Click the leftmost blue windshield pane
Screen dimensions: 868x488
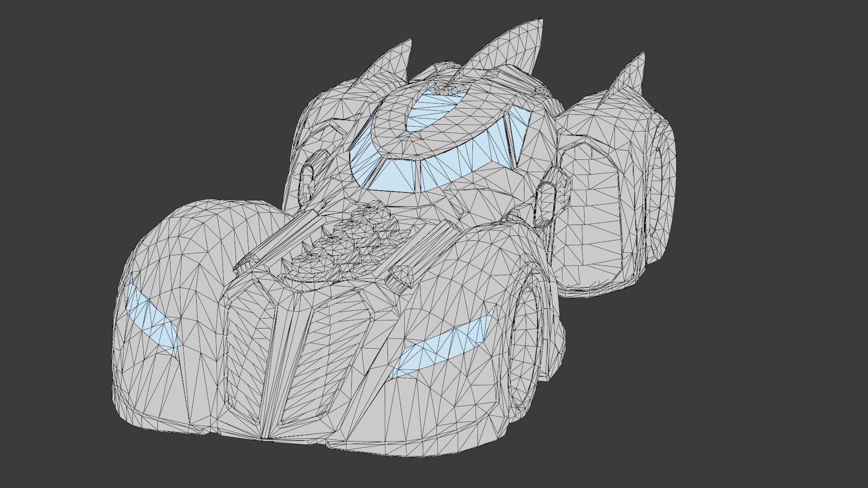point(363,160)
